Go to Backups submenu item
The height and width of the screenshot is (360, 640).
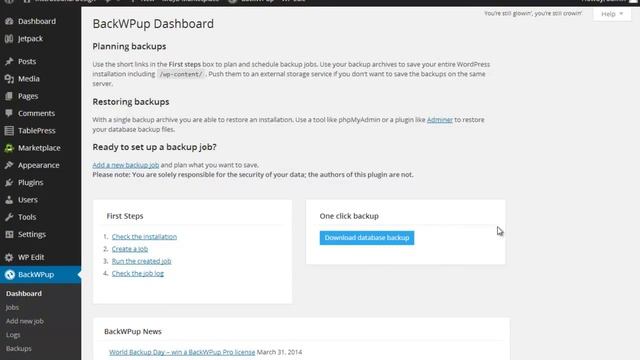(x=19, y=349)
